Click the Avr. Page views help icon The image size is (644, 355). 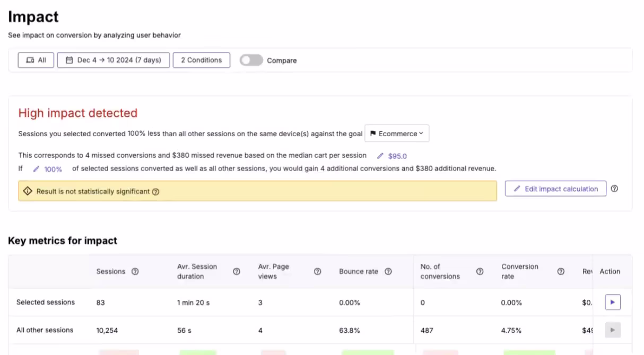pos(317,271)
